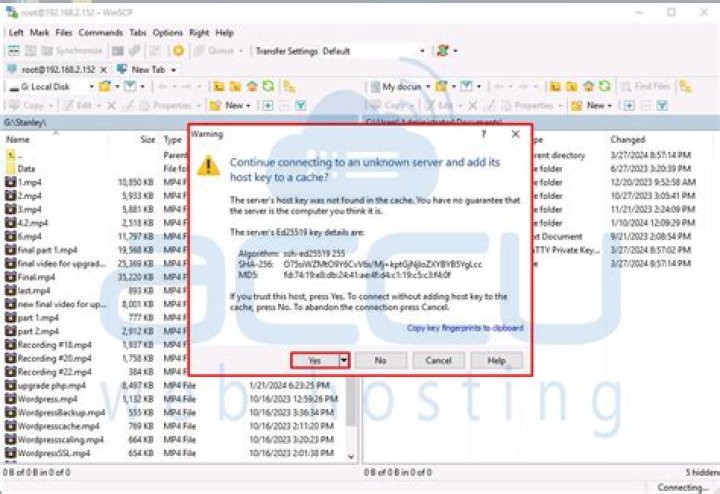Select file WordpressSSL.mp4

tap(54, 453)
